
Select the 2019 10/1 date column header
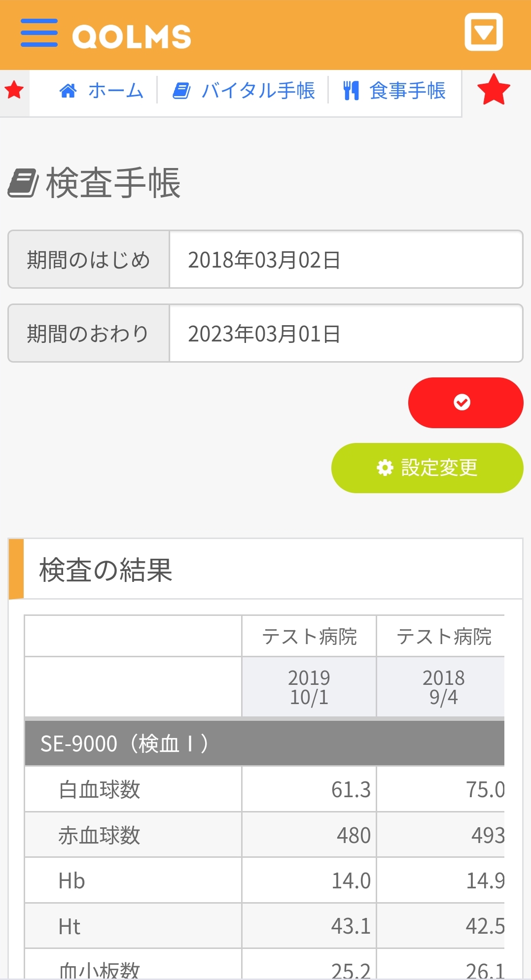[x=309, y=687]
